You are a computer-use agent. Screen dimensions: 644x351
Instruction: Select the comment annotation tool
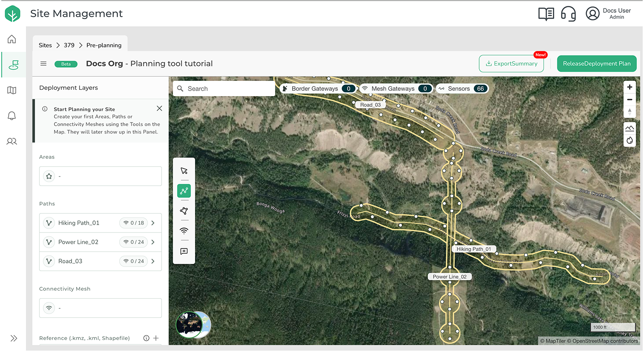(184, 251)
